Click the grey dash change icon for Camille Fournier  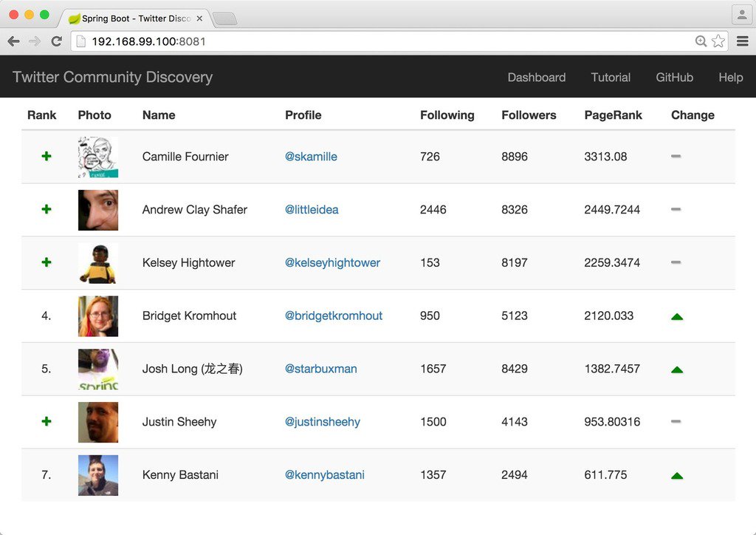coord(676,157)
